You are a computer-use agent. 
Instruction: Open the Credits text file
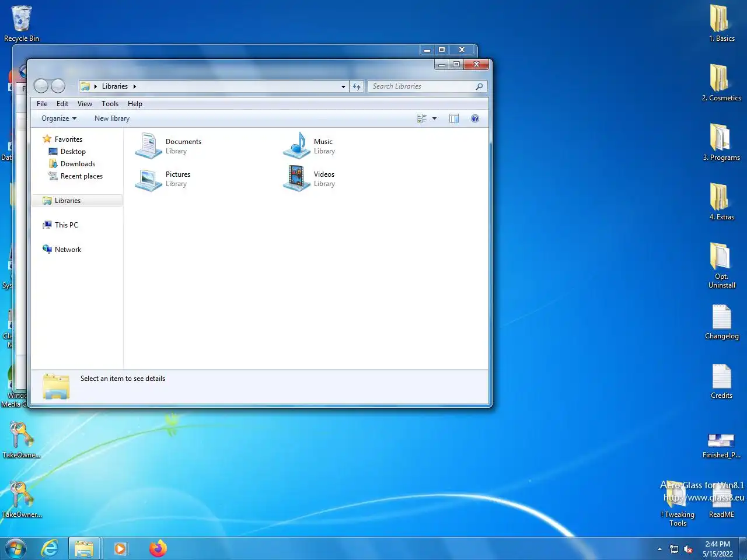click(721, 382)
